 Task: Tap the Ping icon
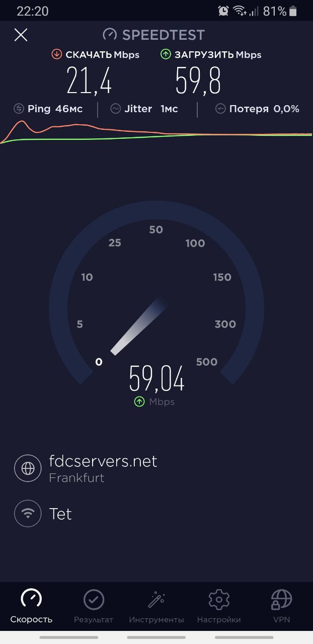click(x=19, y=109)
